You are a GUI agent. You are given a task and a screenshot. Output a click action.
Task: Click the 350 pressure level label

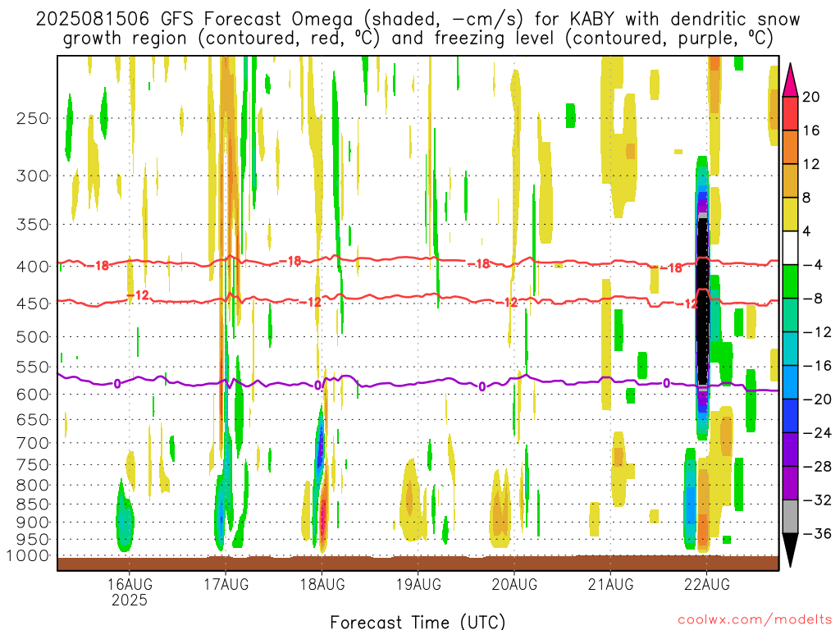tap(33, 225)
